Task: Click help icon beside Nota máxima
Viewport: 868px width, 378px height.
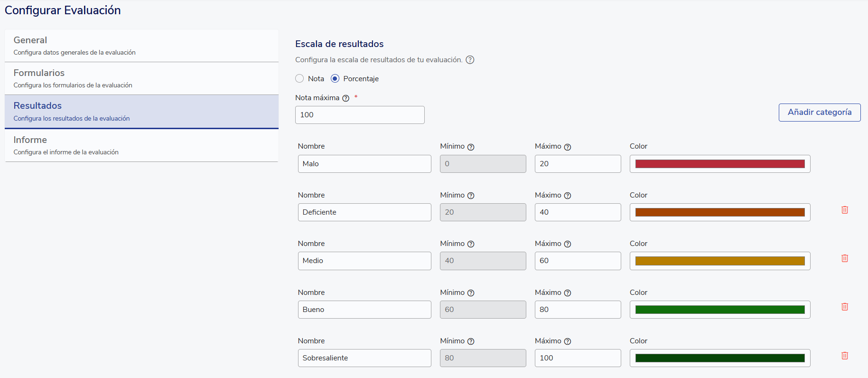Action: tap(346, 98)
